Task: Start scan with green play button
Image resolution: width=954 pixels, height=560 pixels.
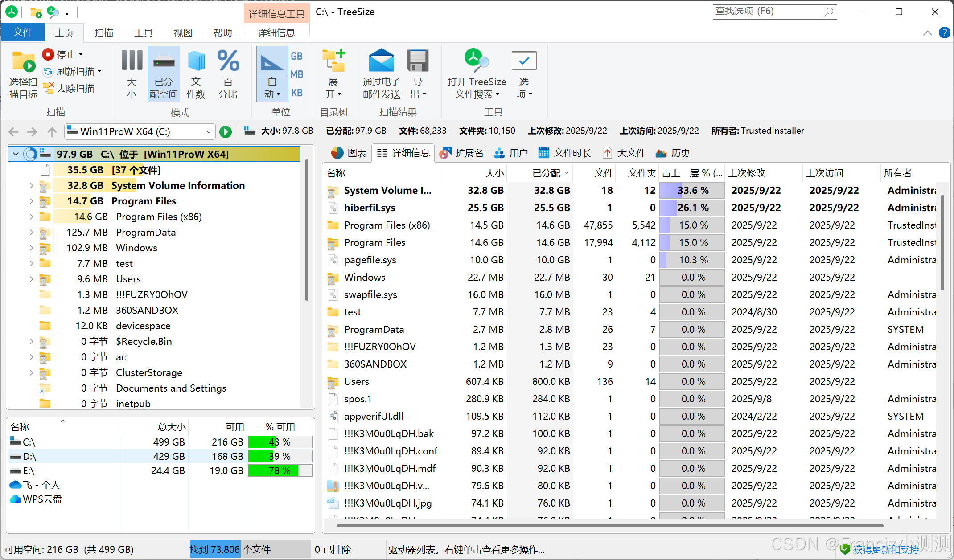Action: pos(226,132)
